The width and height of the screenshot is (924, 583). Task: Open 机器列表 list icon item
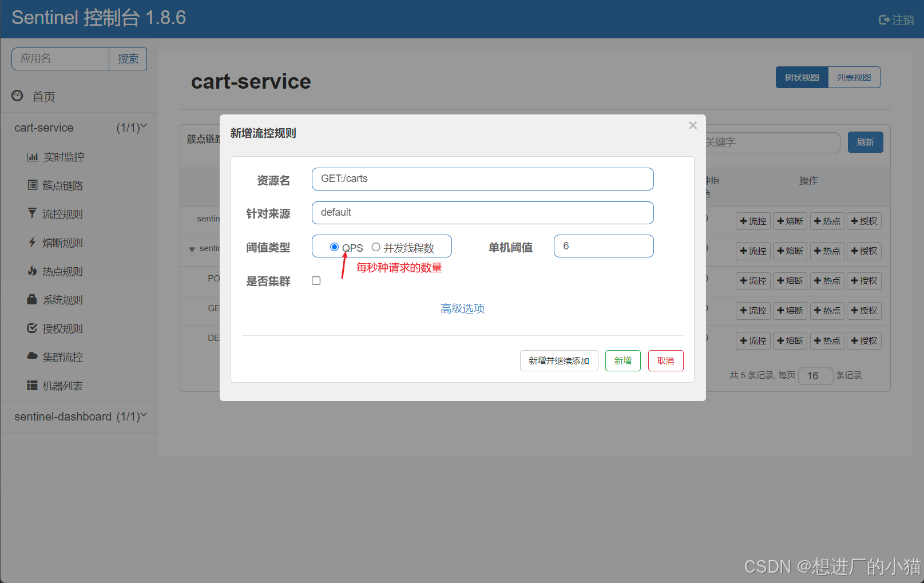(x=33, y=385)
